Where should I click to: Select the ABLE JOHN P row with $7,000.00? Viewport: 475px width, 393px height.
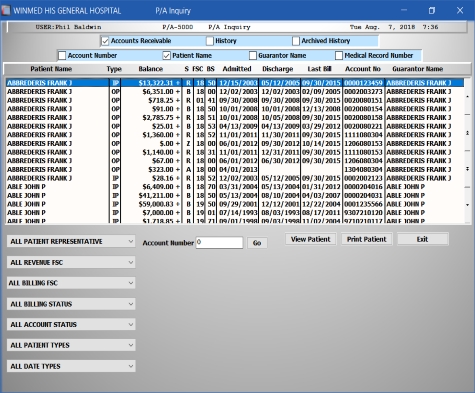point(235,213)
